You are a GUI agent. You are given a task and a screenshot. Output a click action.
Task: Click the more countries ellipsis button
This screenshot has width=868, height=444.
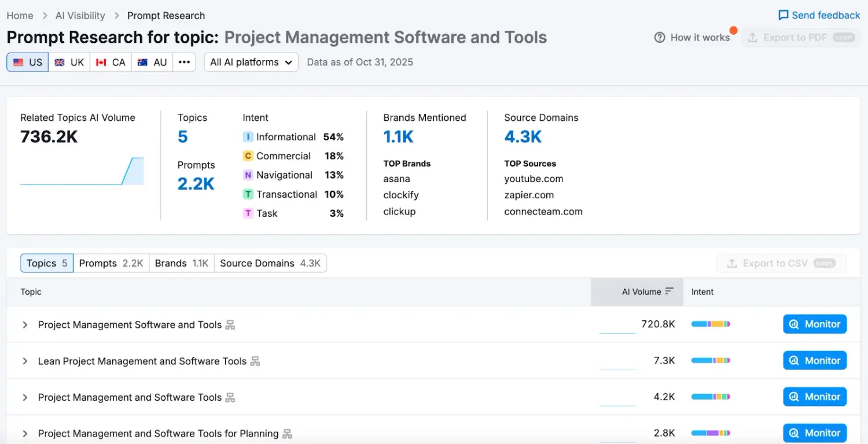(x=184, y=62)
